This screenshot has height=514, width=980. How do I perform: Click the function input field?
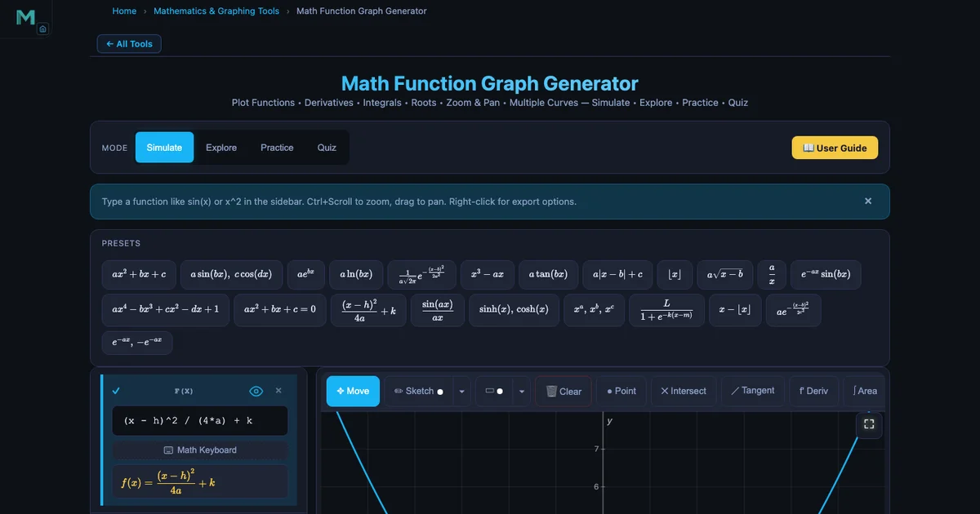coord(200,421)
